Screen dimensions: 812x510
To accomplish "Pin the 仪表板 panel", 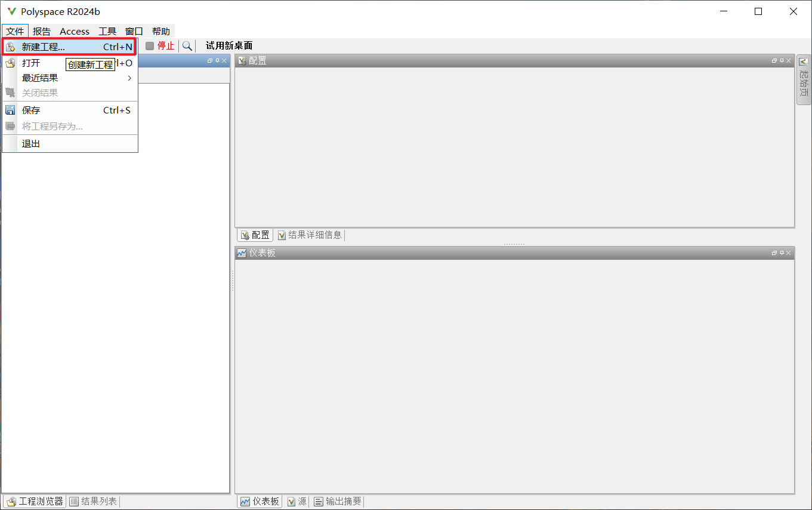I will point(782,253).
